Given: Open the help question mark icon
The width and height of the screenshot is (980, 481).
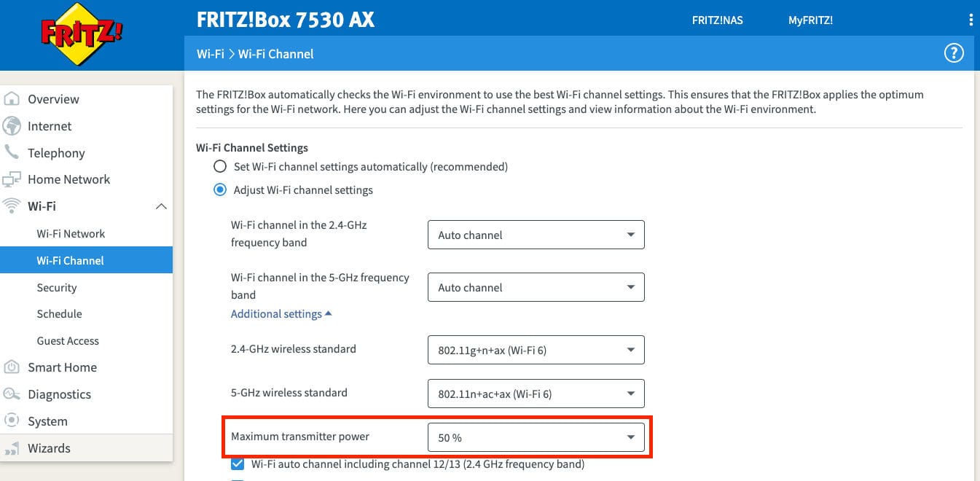Looking at the screenshot, I should pos(954,53).
